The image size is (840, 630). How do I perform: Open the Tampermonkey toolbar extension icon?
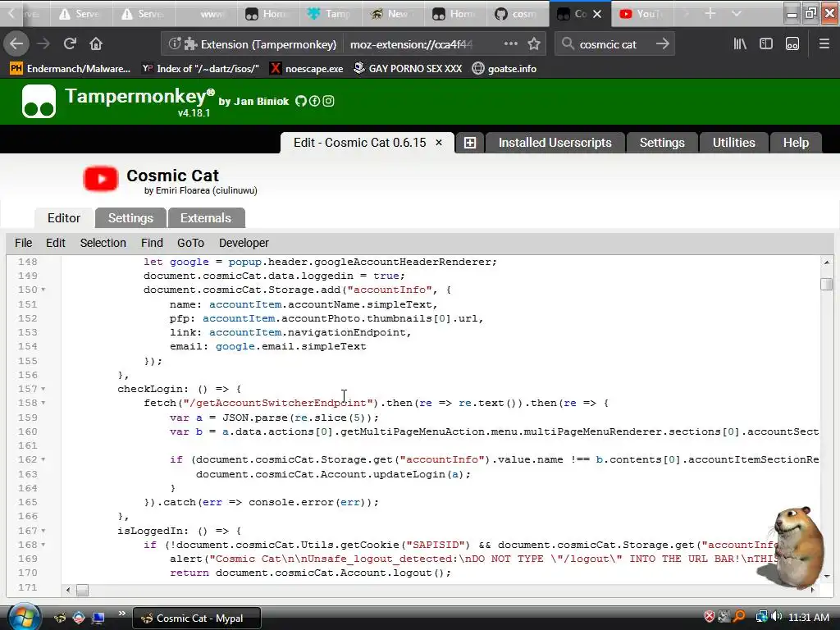coord(792,43)
